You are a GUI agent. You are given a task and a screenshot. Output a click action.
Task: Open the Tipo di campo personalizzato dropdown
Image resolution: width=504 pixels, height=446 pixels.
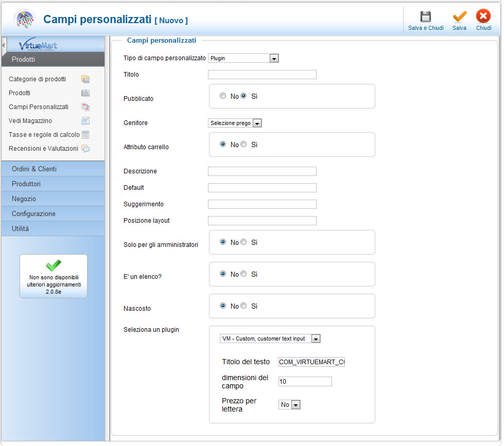[x=243, y=59]
